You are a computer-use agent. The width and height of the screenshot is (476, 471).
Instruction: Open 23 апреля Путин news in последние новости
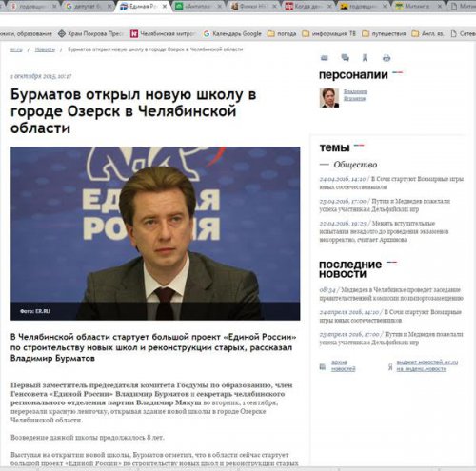(x=391, y=338)
